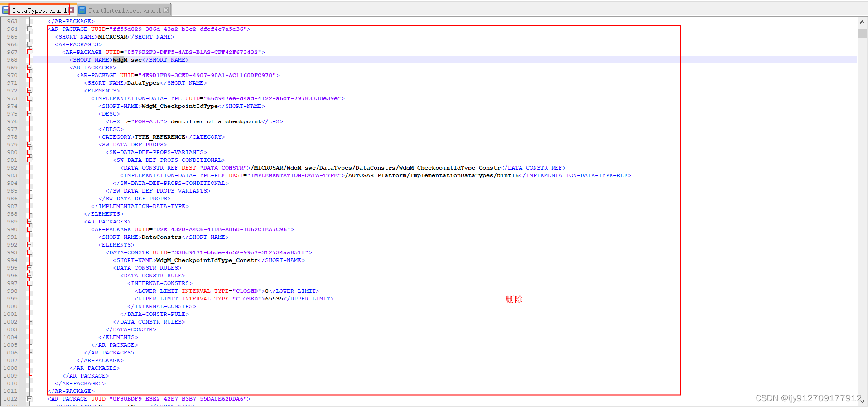The image size is (868, 407).
Task: Click the UUID value on line 970
Action: tap(207, 75)
